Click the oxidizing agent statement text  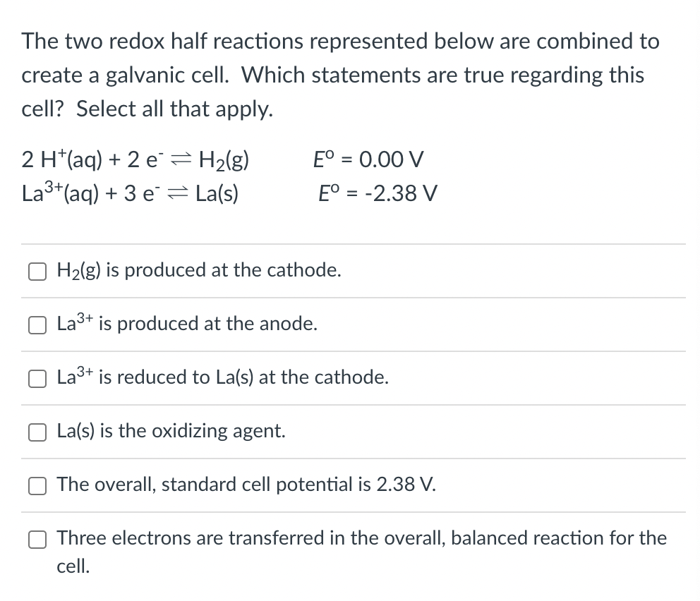click(171, 431)
